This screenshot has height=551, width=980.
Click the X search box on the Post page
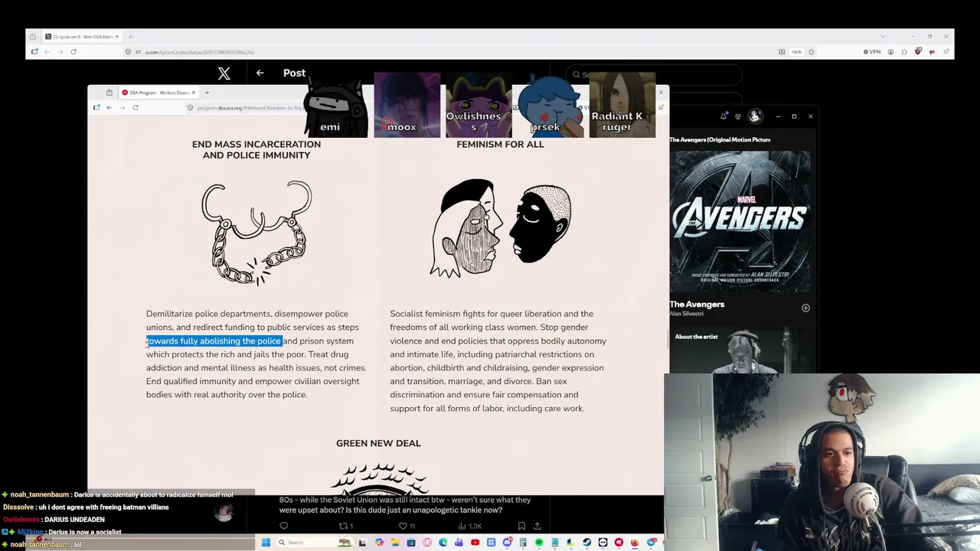pos(655,75)
